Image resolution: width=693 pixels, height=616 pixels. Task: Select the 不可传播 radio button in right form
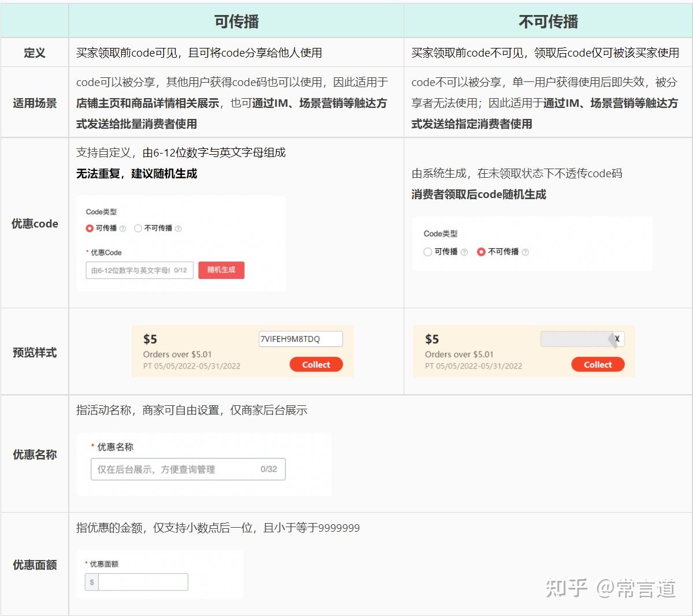point(481,251)
